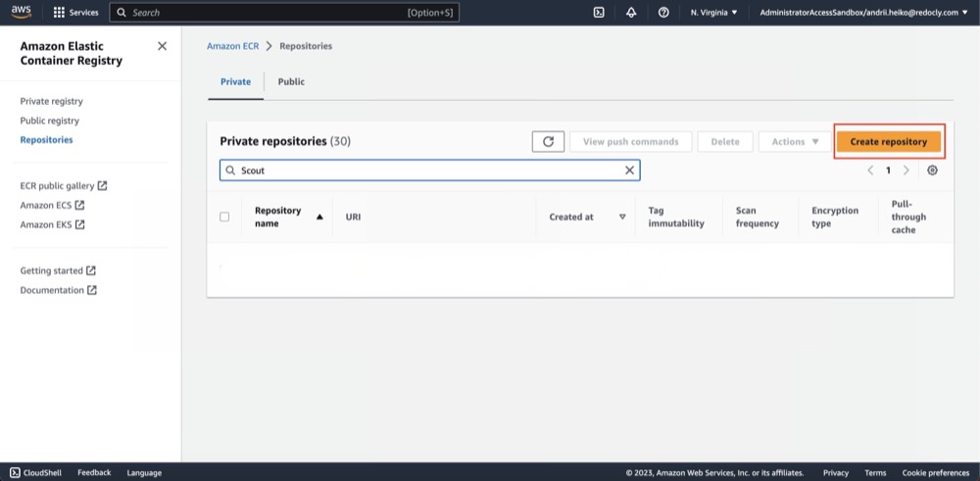Image resolution: width=980 pixels, height=481 pixels.
Task: Launch CloudShell from top bar icon
Action: (x=599, y=13)
